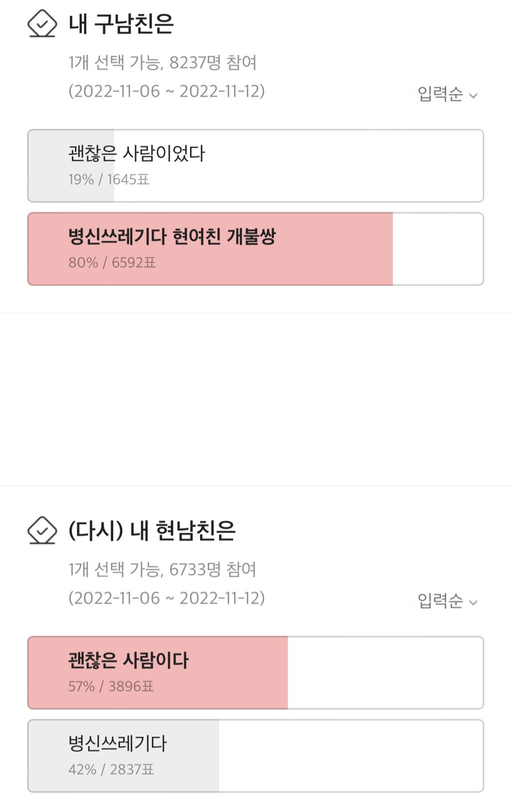Screen dimensions: 511x812
Task: Open the 입력순 sort dropdown in the first poll
Action: pyautogui.click(x=447, y=94)
